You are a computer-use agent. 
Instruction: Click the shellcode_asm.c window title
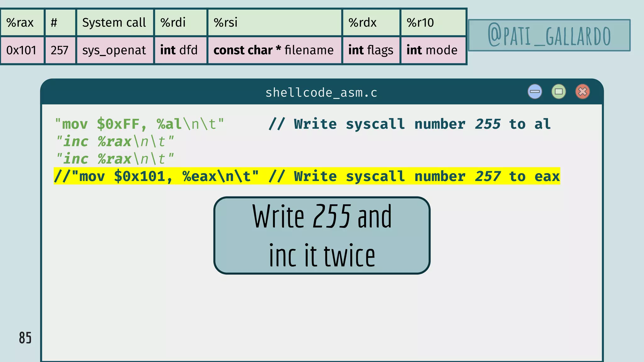[x=321, y=93]
